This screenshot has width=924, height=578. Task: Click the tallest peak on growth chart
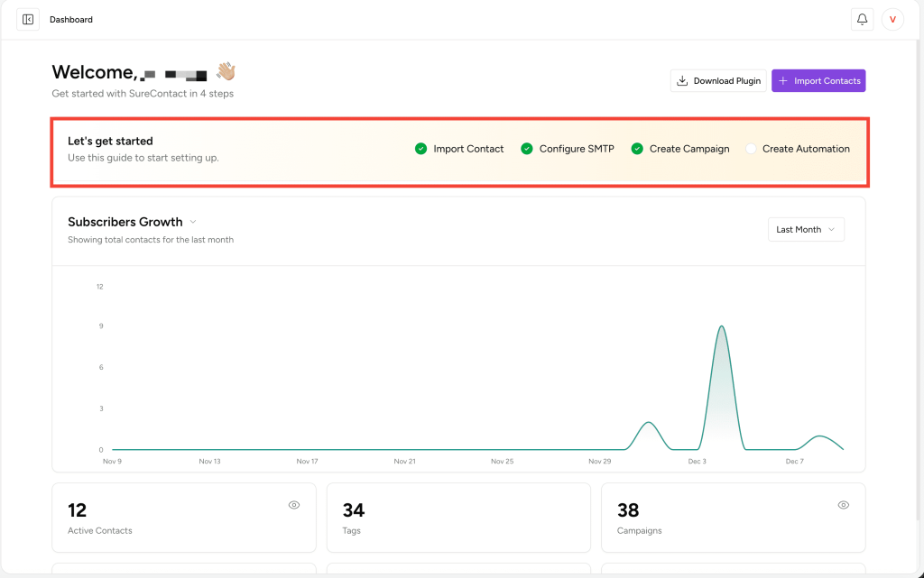[721, 327]
